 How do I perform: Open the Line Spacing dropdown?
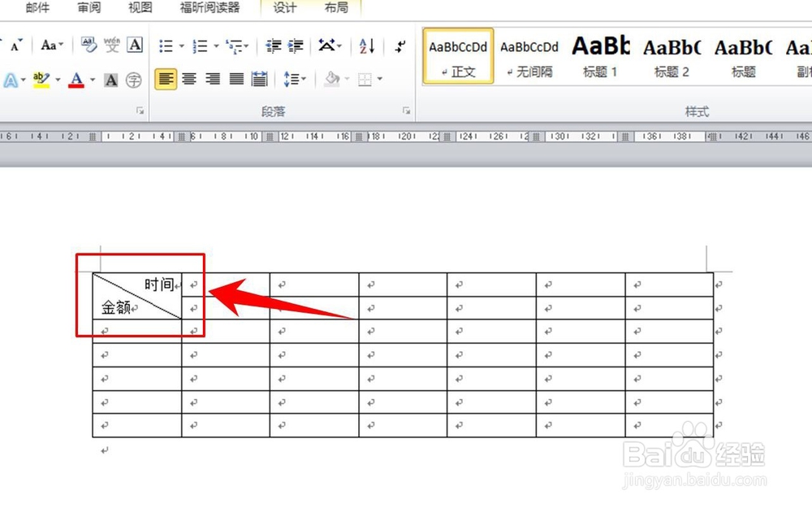click(x=295, y=78)
